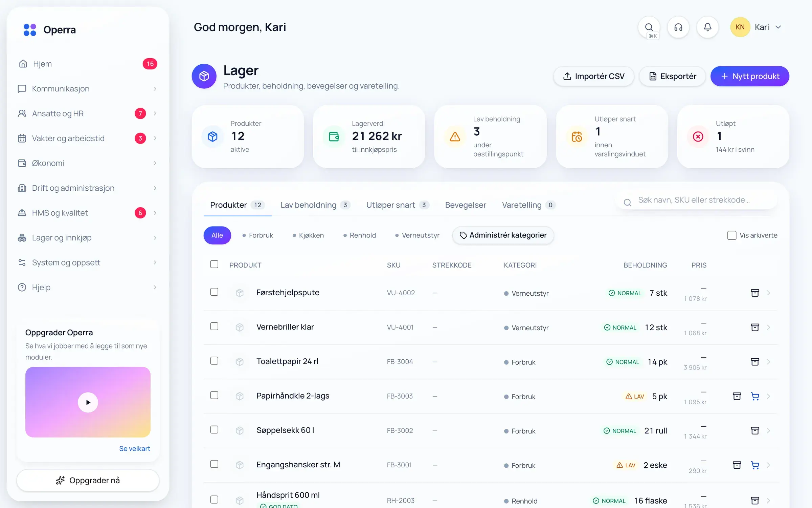Expand the Kommunikasjon sidebar chevron

click(x=155, y=89)
